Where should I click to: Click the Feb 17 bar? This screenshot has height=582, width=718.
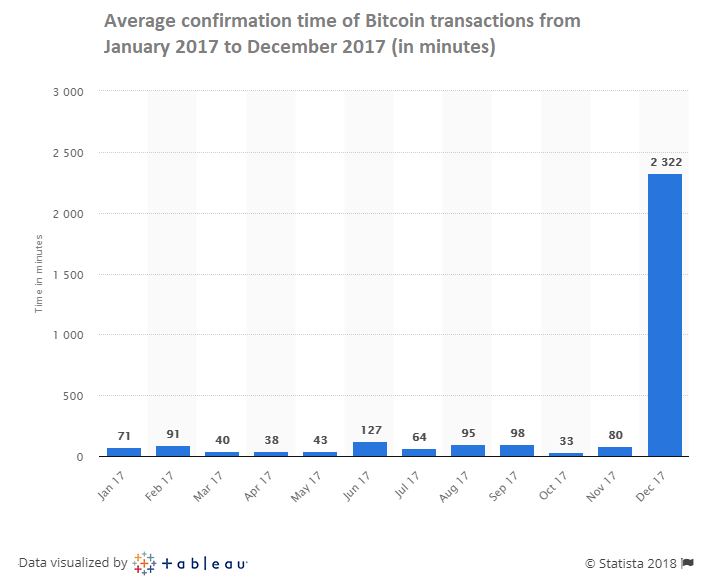pyautogui.click(x=173, y=451)
